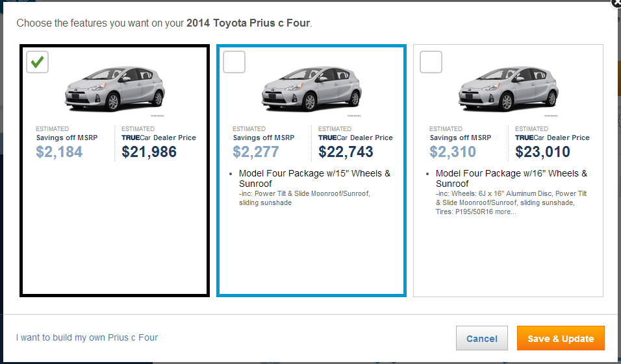Click the orange Save & Update button
The width and height of the screenshot is (621, 364).
click(561, 339)
